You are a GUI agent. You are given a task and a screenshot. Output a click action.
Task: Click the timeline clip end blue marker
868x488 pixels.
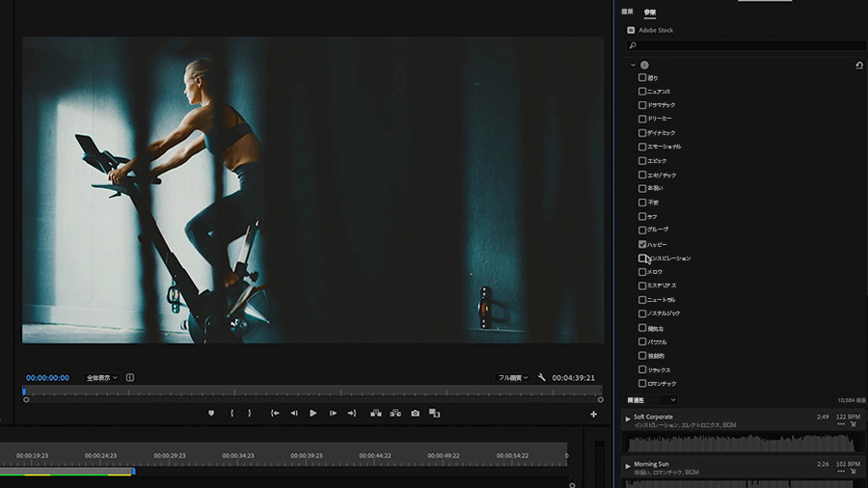pos(133,472)
